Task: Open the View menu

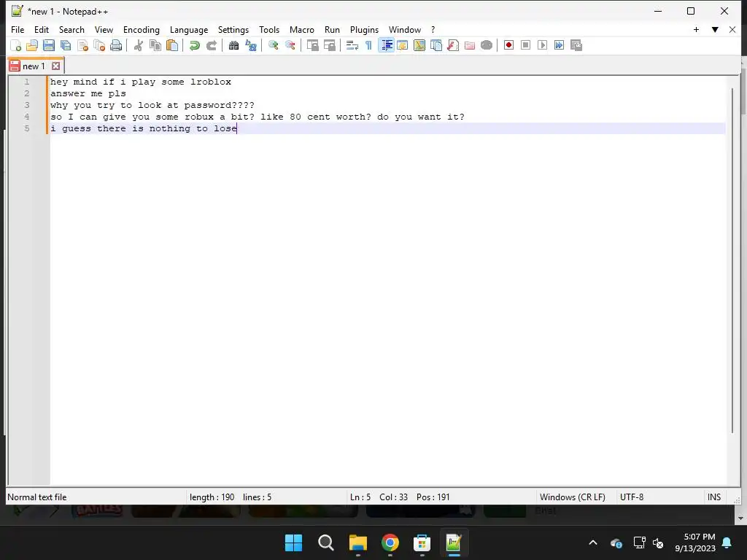Action: click(x=104, y=29)
